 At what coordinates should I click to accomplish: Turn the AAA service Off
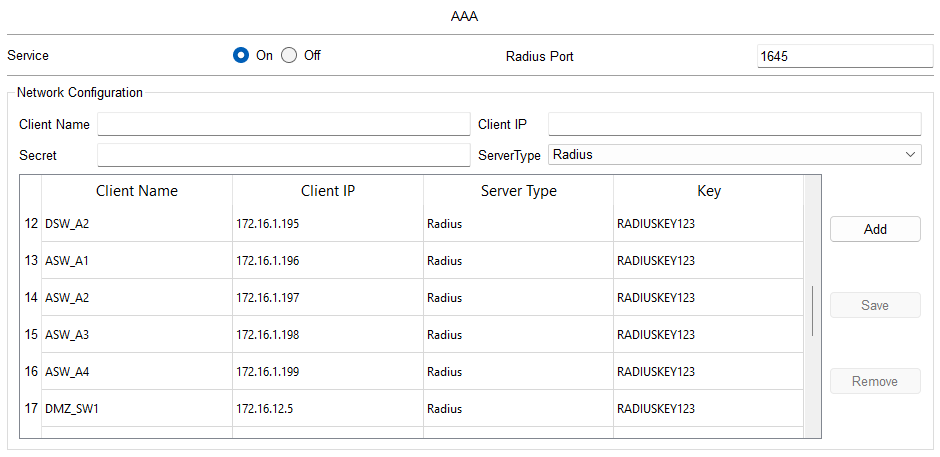click(290, 56)
